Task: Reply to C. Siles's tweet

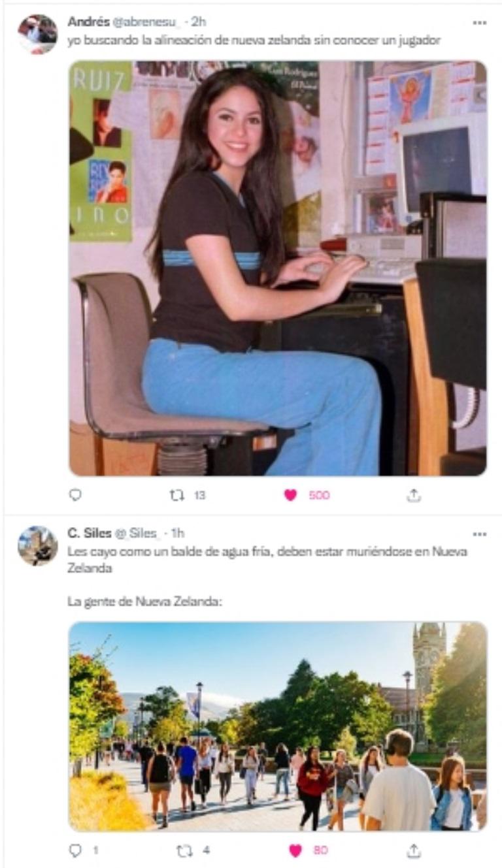Action: 75,850
